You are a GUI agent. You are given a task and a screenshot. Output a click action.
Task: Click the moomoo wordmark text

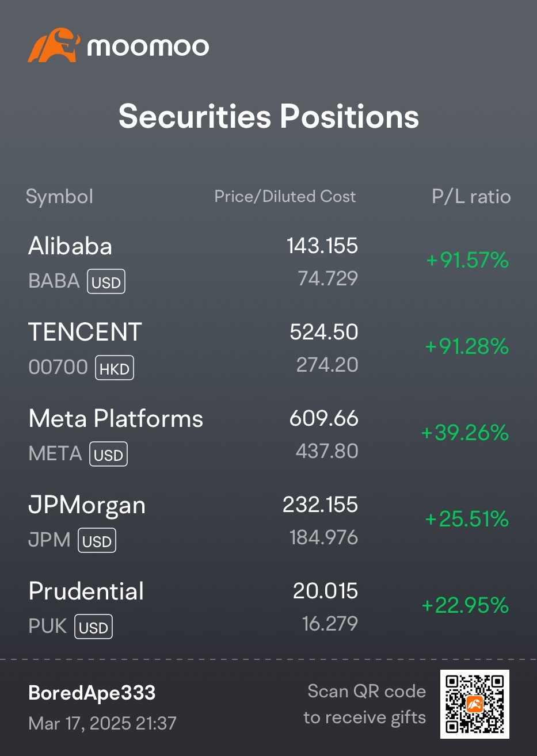[148, 47]
